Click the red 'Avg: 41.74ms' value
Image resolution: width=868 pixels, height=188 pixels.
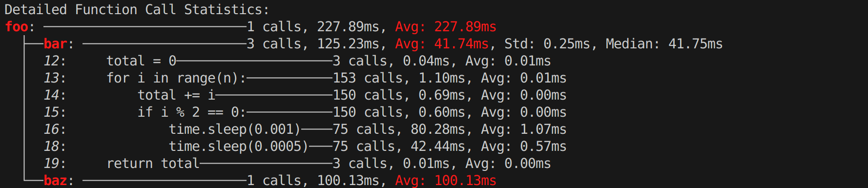[442, 44]
